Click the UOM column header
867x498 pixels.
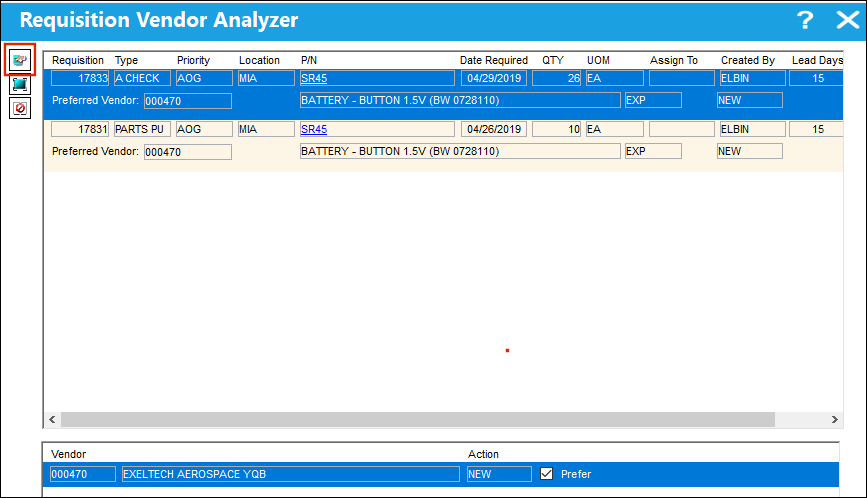tap(598, 60)
